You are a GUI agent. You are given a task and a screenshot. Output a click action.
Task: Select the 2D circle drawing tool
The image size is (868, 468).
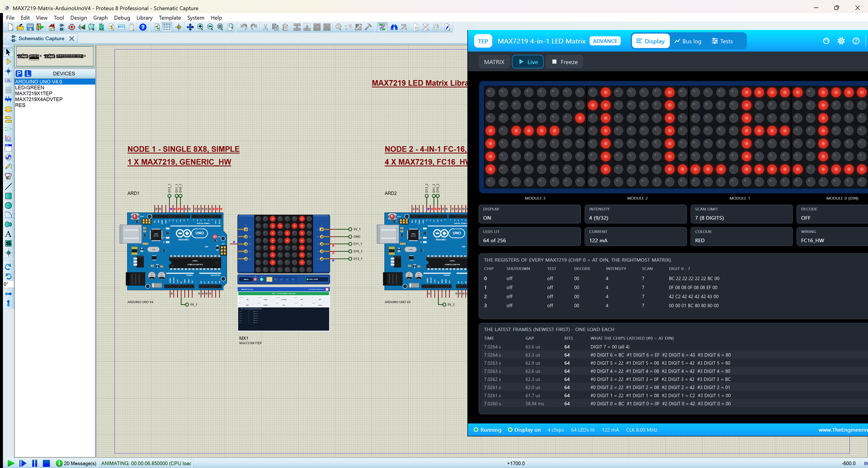click(8, 206)
